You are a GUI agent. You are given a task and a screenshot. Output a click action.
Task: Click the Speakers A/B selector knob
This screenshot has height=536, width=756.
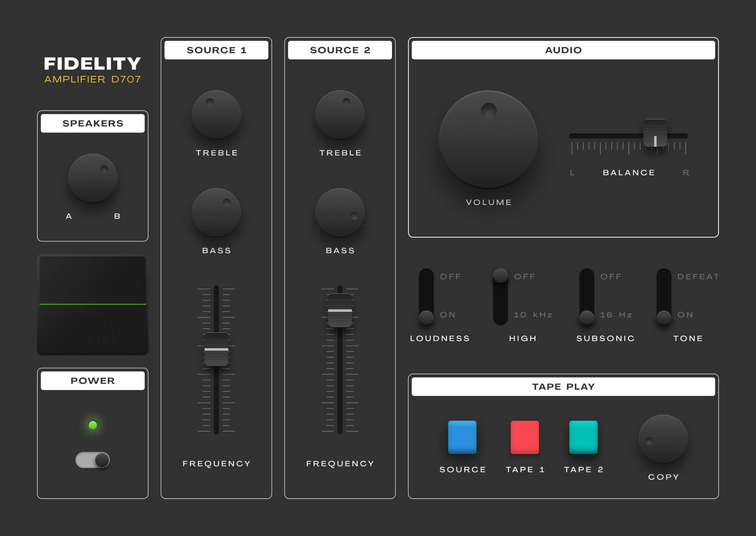92,178
